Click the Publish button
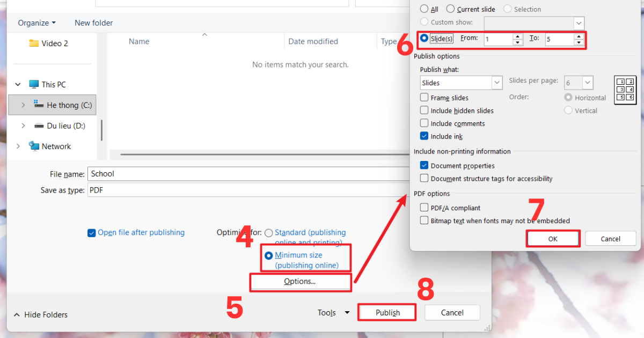Viewport: 644px width, 338px height. tap(387, 313)
